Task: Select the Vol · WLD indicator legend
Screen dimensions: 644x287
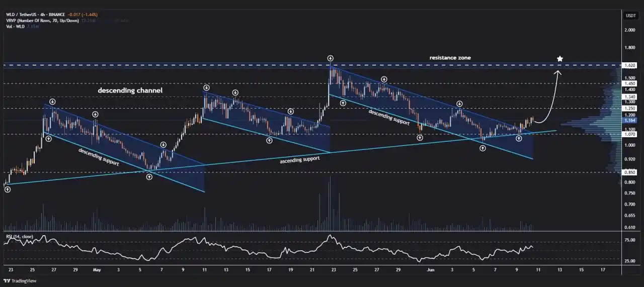Action: pyautogui.click(x=16, y=26)
